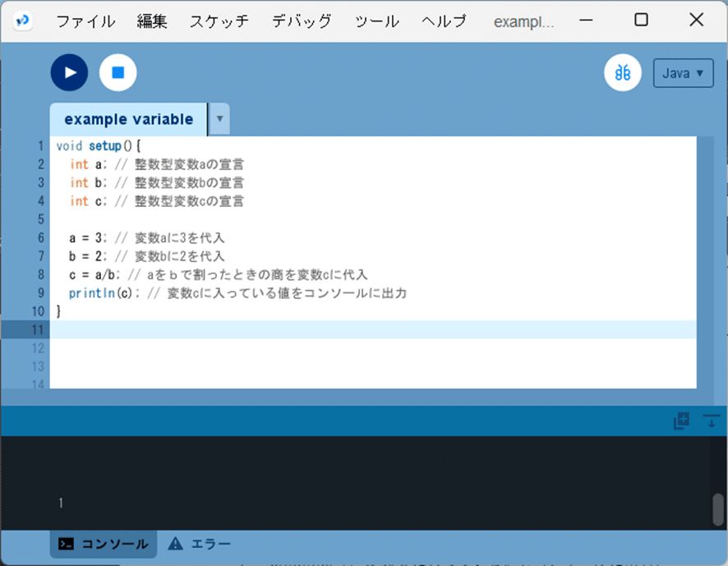728x566 pixels.
Task: Open the スケッチ menu
Action: 219,21
